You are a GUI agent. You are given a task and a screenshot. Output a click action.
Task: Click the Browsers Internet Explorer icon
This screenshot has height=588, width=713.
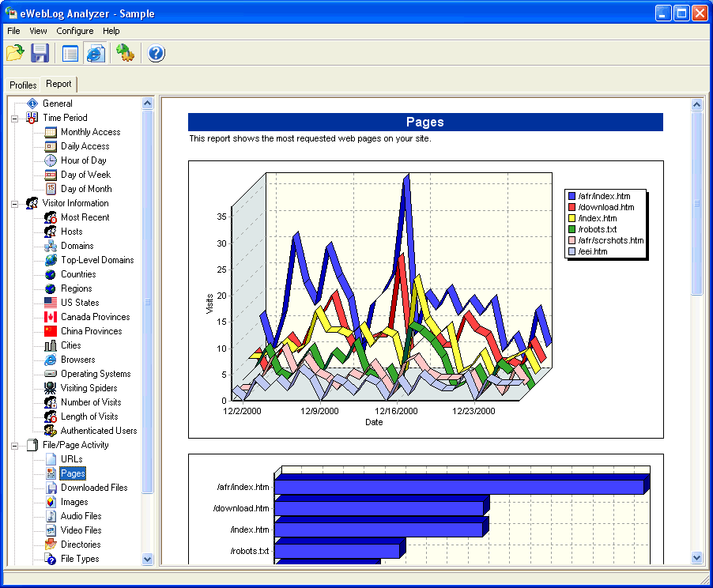[51, 360]
